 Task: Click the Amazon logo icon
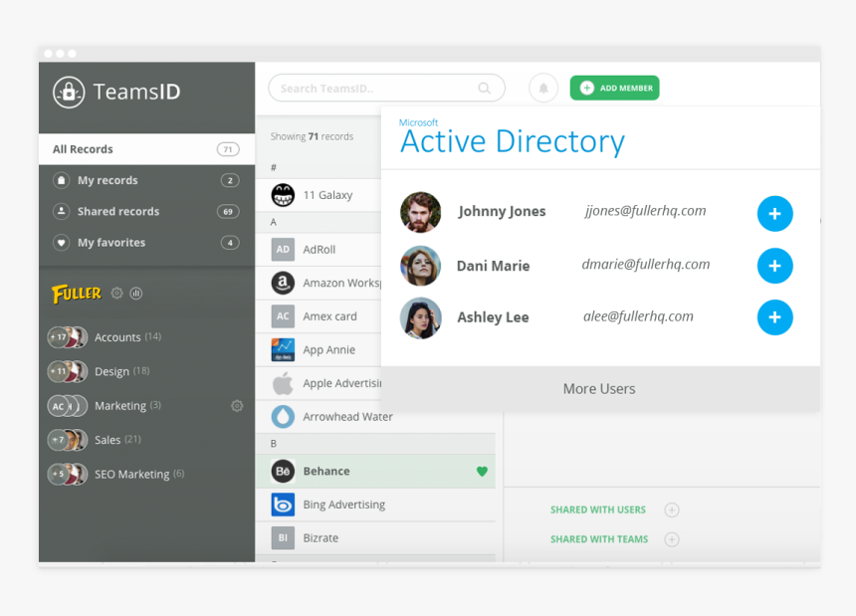coord(283,283)
